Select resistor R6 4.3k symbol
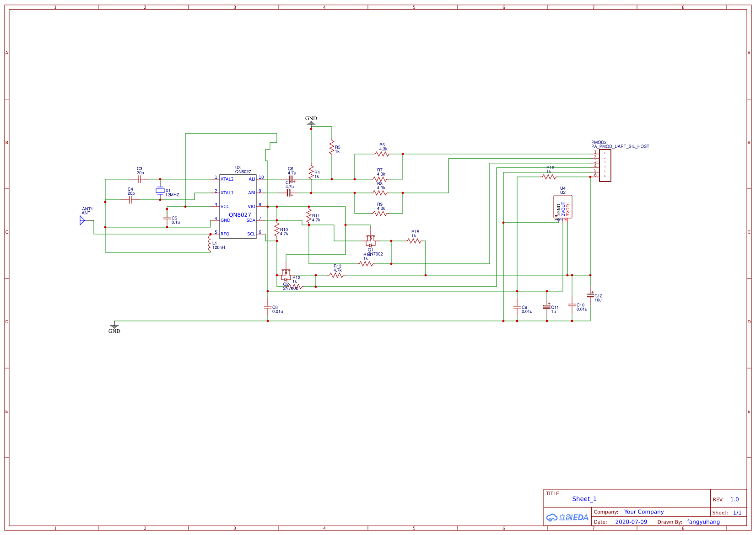This screenshot has width=756, height=535. [382, 154]
